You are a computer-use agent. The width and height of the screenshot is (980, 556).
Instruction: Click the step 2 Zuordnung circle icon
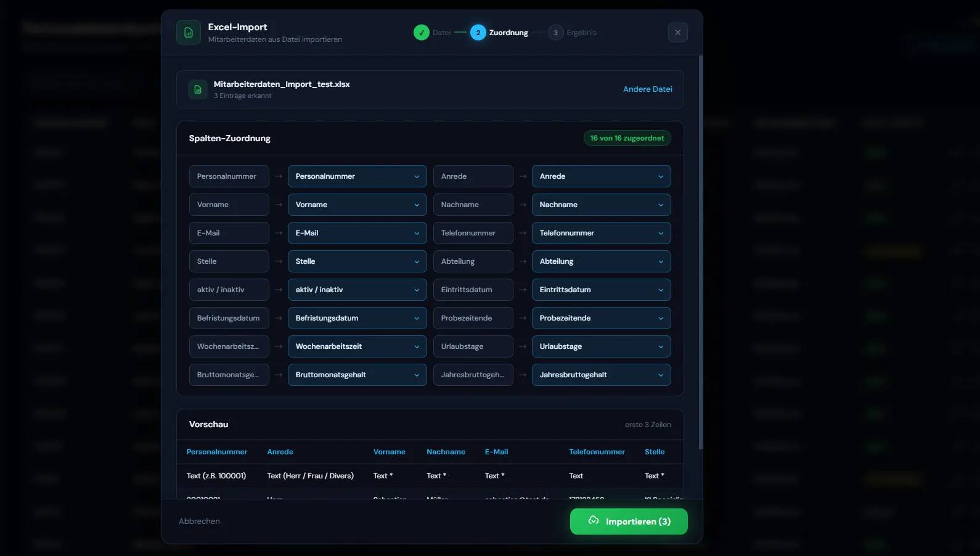[x=478, y=33]
